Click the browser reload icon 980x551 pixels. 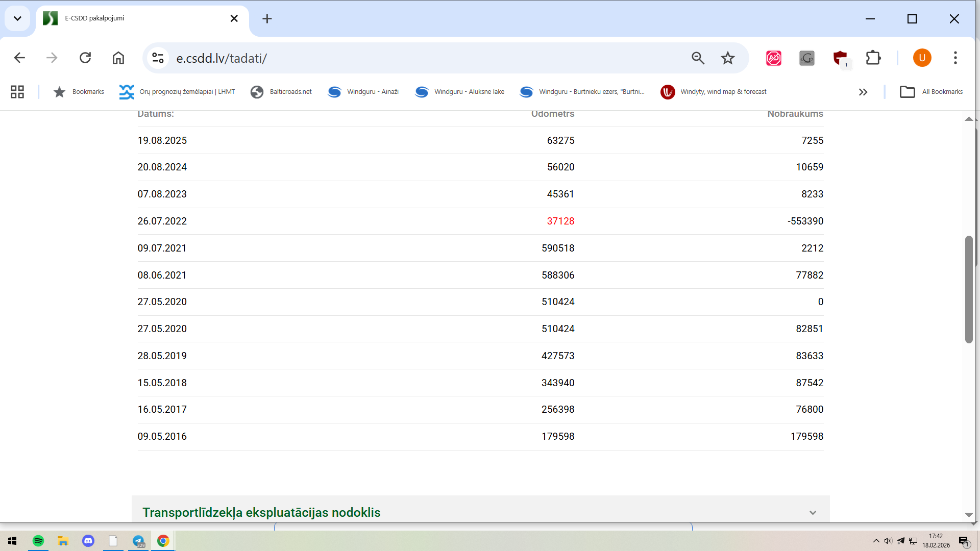tap(85, 58)
